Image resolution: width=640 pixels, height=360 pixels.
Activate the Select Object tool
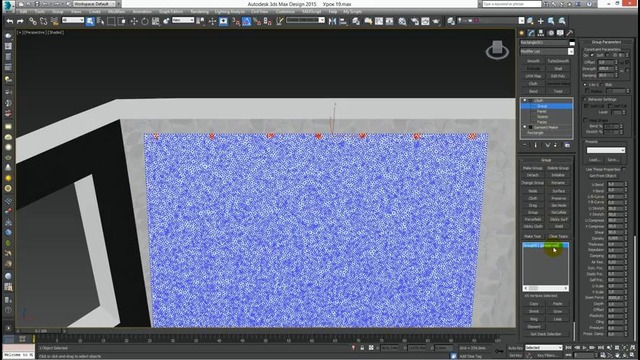tap(90, 21)
